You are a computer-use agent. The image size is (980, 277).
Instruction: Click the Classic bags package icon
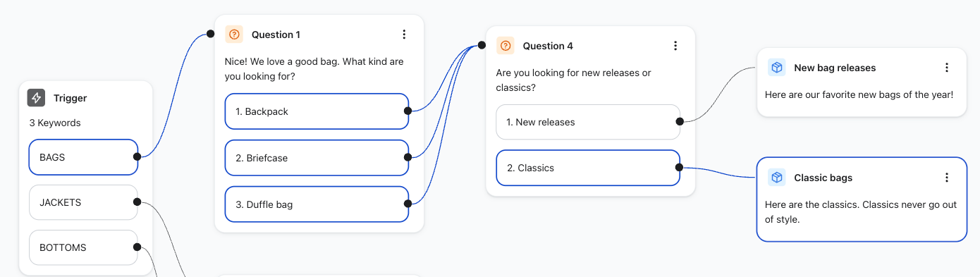click(x=776, y=178)
